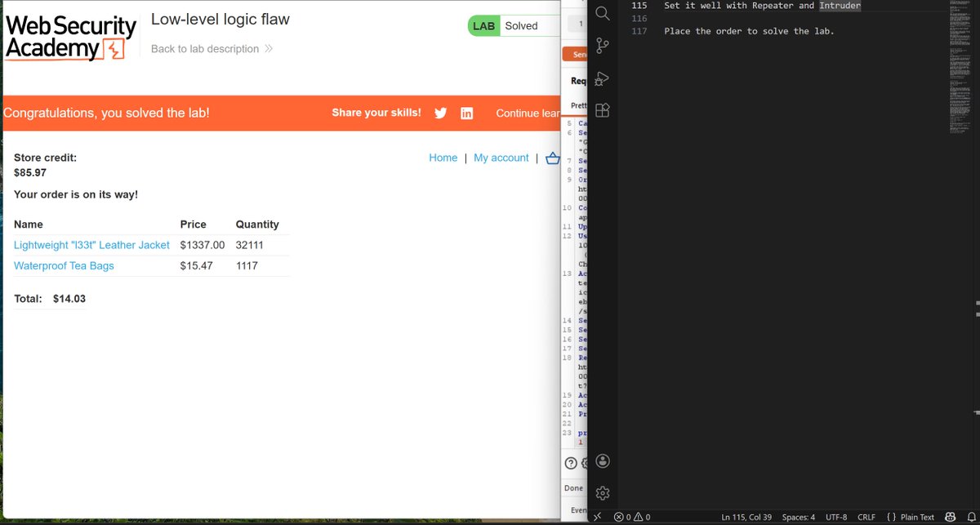The width and height of the screenshot is (980, 525).
Task: Change the UTF-8 file encoding
Action: click(x=836, y=517)
